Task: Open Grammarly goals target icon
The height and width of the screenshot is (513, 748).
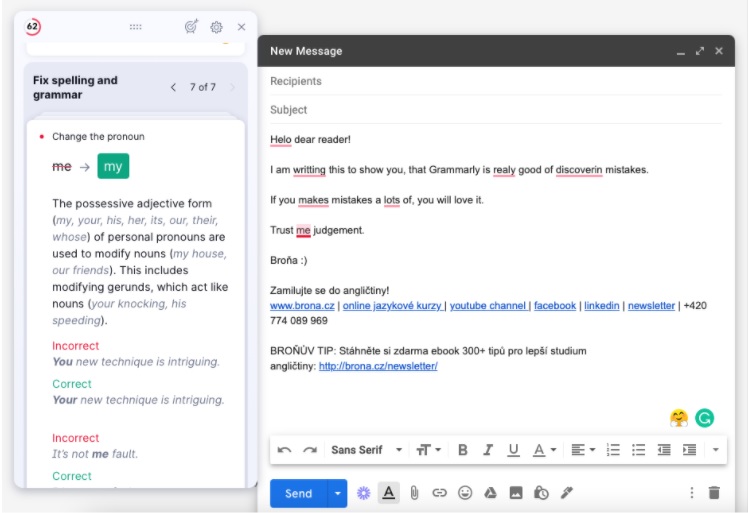Action: coord(191,27)
